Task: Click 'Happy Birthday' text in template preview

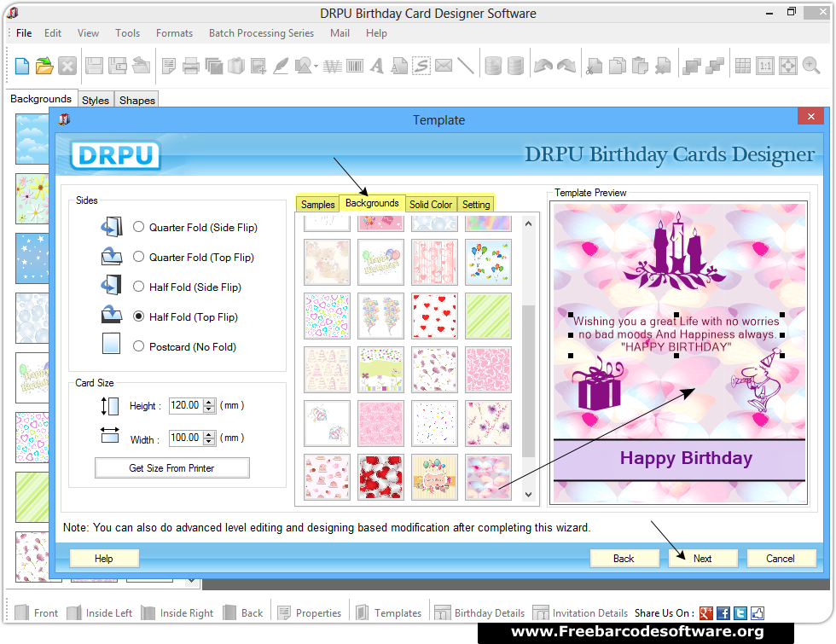Action: tap(686, 459)
